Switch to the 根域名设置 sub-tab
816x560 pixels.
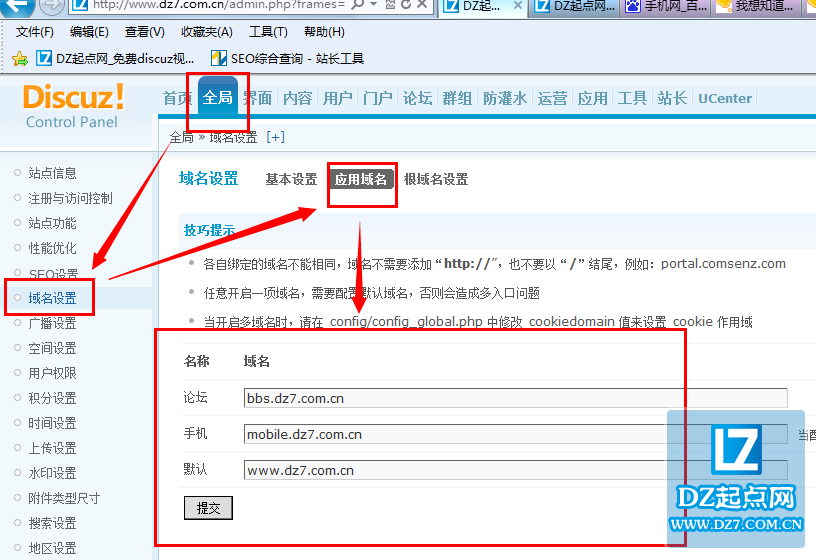pos(436,179)
